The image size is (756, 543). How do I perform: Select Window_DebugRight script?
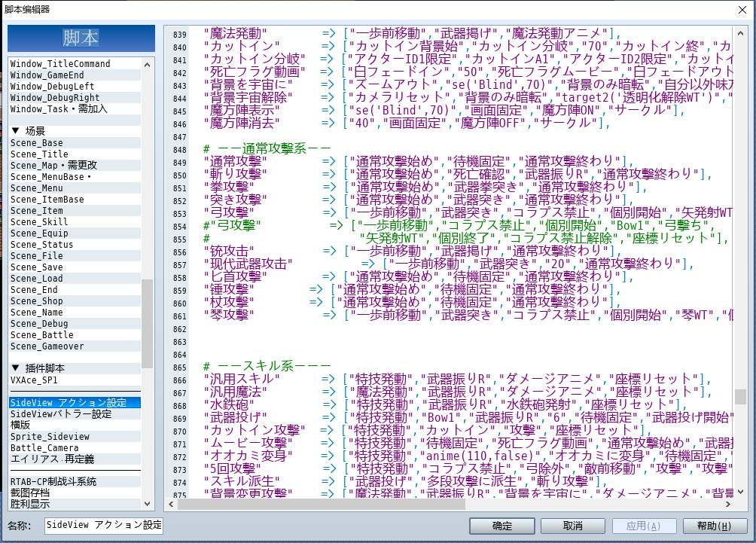[75, 97]
